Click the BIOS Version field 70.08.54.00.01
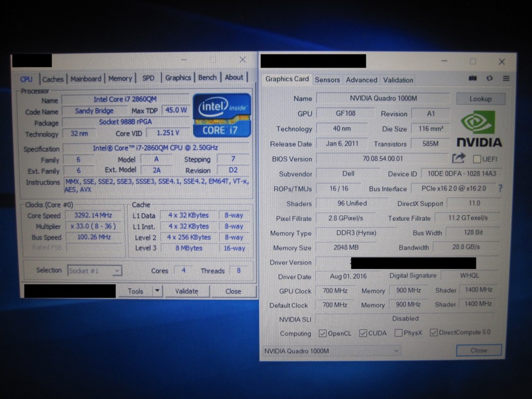Image resolution: width=532 pixels, height=399 pixels. coord(382,158)
